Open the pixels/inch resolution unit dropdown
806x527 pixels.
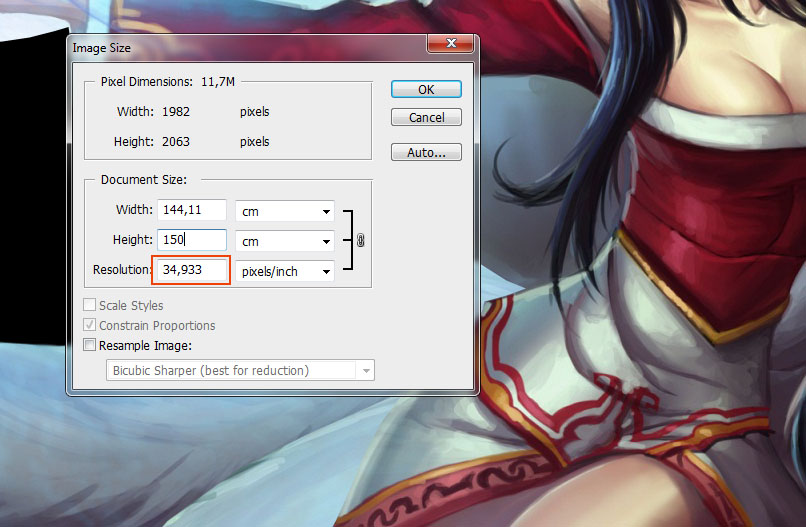[285, 271]
